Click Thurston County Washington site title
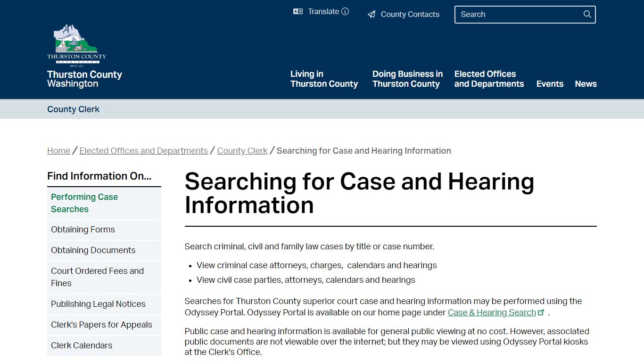Image resolution: width=644 pixels, height=362 pixels. [84, 79]
